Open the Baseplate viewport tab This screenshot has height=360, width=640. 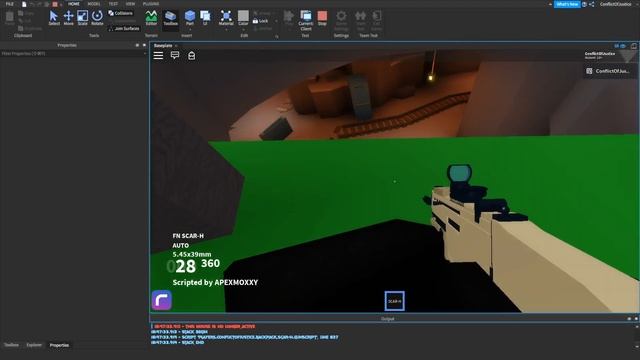click(163, 45)
